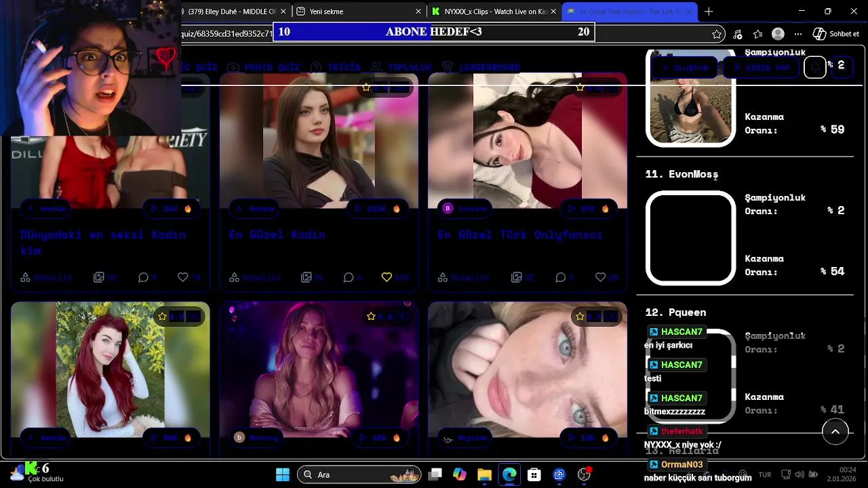Open Copilot from the taskbar
This screenshot has width=868, height=488.
click(x=460, y=474)
